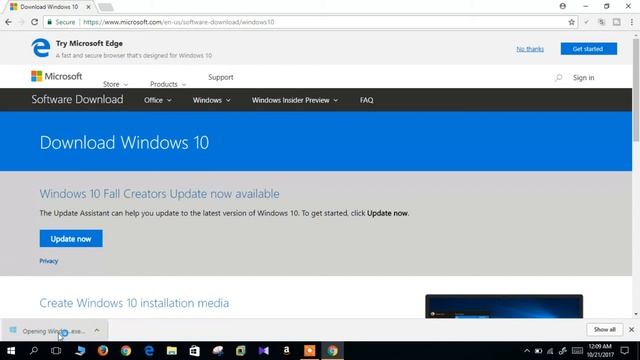The image size is (640, 360).
Task: Open File Explorer from taskbar
Action: pos(172,351)
